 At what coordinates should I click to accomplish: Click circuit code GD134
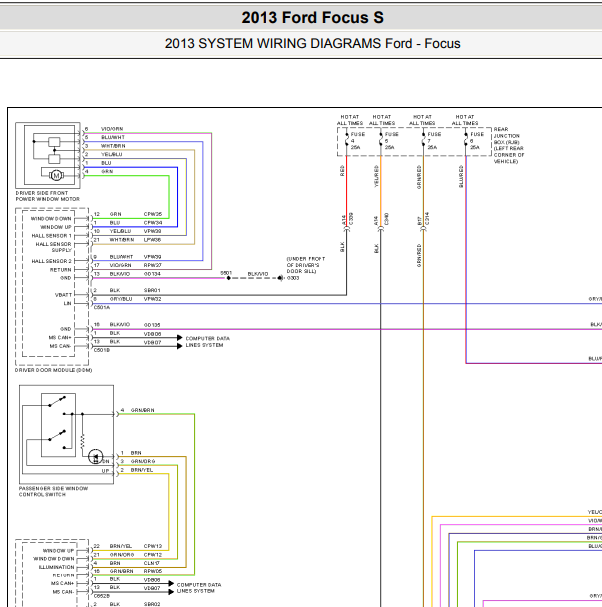click(152, 274)
